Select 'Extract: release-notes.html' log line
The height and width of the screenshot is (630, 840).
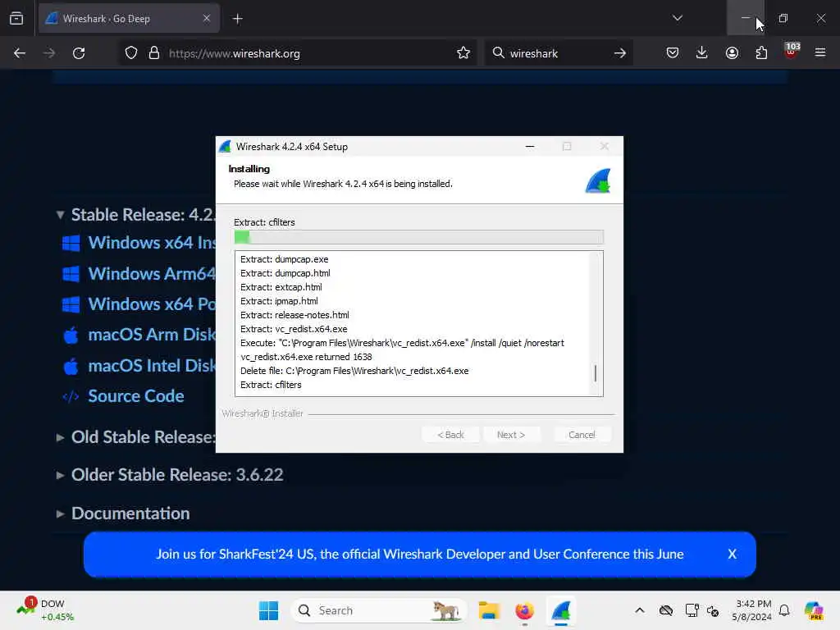[294, 315]
